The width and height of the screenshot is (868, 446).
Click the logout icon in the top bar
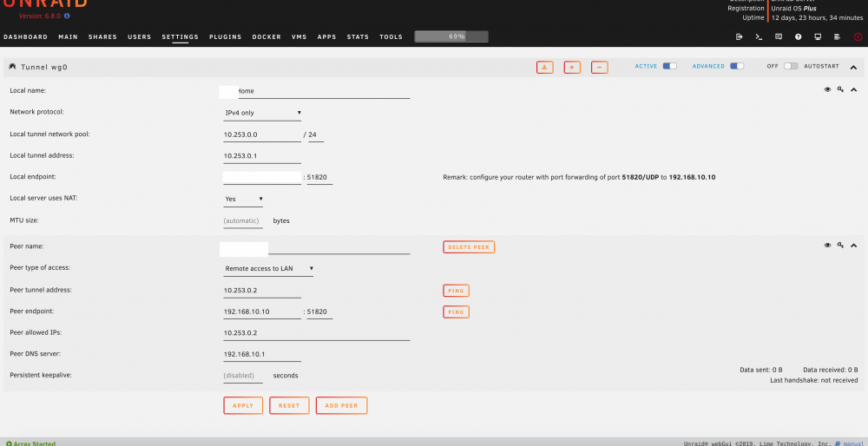coord(739,37)
